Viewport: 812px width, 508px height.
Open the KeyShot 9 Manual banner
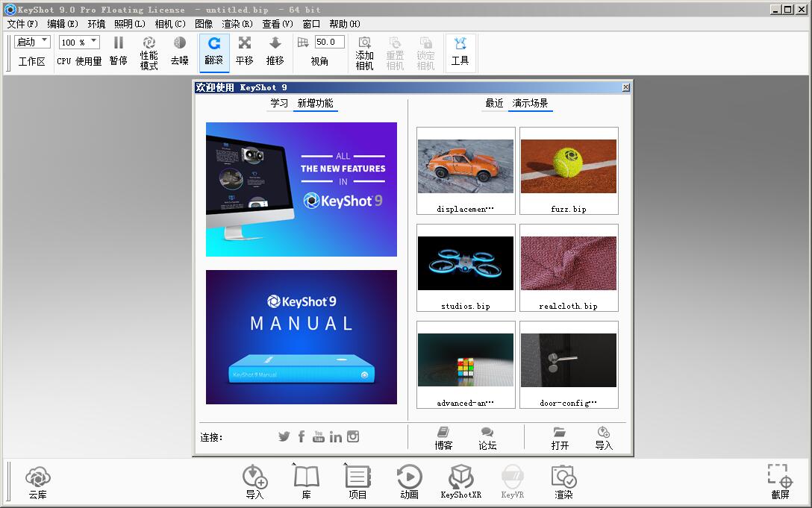coord(302,336)
